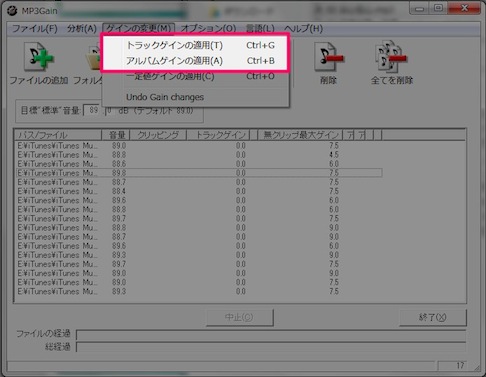Open the ファイル(F) menu
Screen dimensions: 486x377
click(35, 29)
